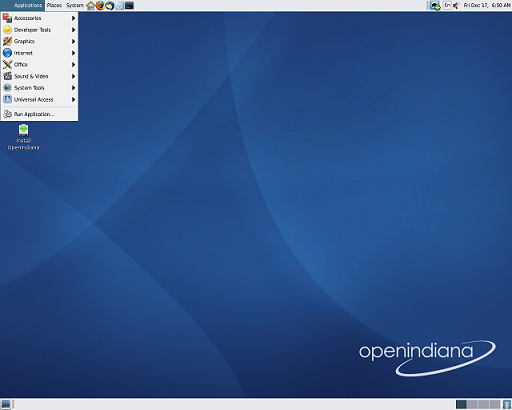The height and width of the screenshot is (410, 512).
Task: Open the network status tray icon
Action: point(435,5)
